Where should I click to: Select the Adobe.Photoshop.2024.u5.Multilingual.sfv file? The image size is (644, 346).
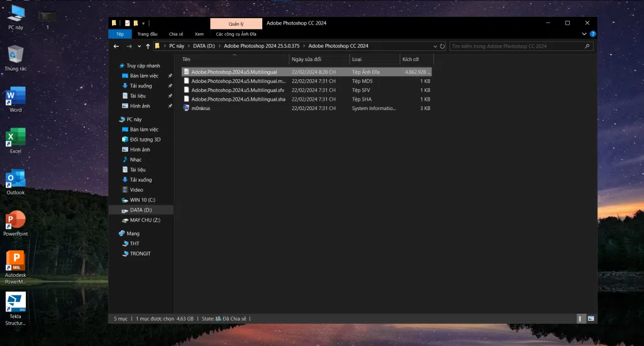pyautogui.click(x=306, y=90)
